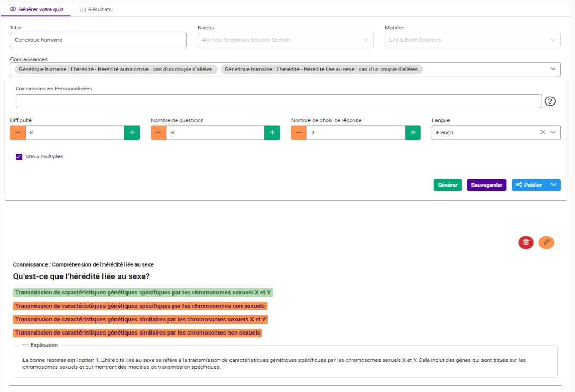
Task: Click the Titre input field
Action: 98,40
